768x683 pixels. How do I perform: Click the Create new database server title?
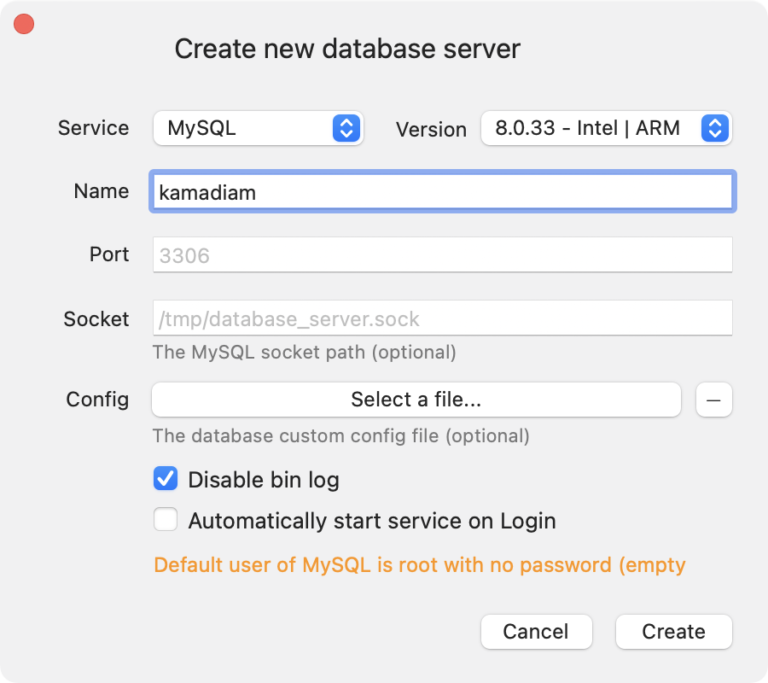[x=347, y=49]
